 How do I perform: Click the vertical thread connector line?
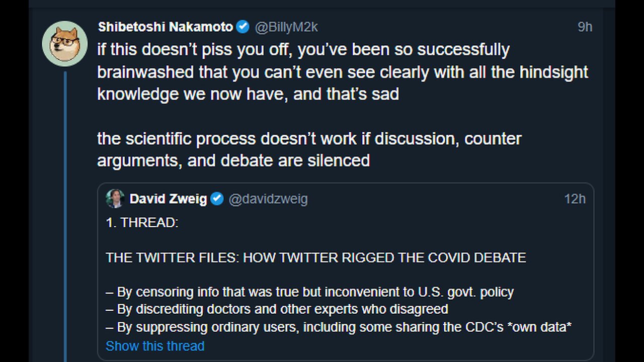click(65, 216)
